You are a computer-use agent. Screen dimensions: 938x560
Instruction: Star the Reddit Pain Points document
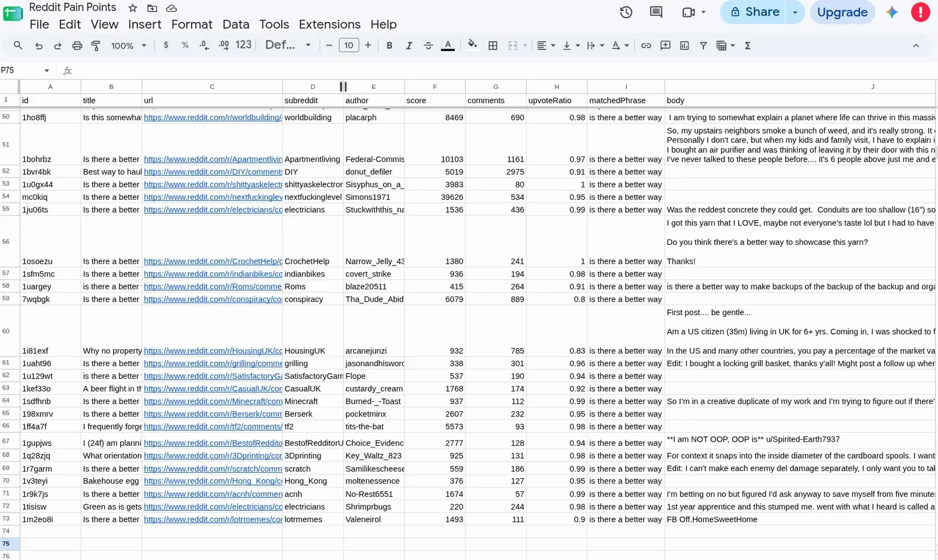tap(133, 8)
